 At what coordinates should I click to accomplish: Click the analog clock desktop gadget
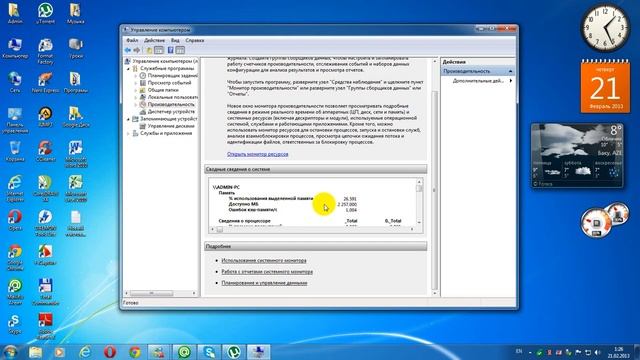point(605,28)
